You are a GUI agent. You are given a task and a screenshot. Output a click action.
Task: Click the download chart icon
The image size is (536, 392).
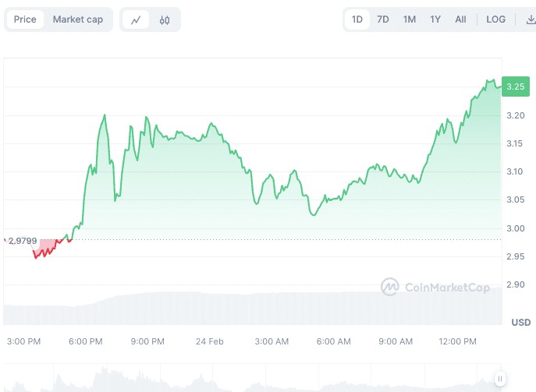tap(531, 19)
